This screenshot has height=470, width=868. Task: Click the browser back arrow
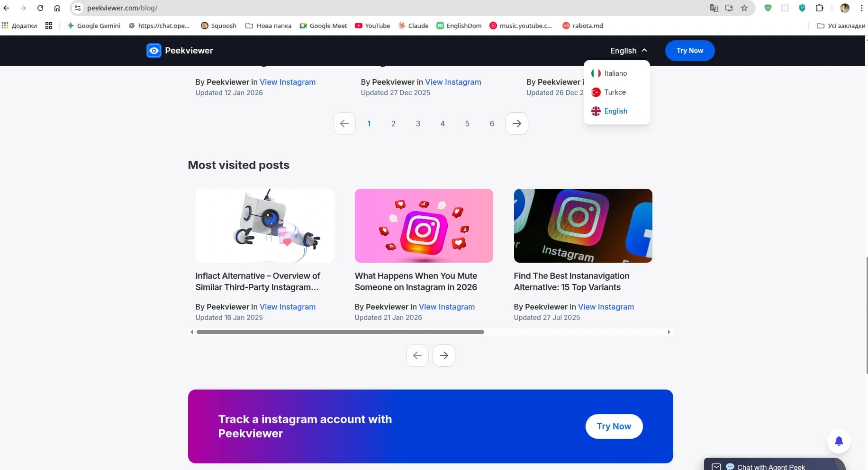point(6,8)
